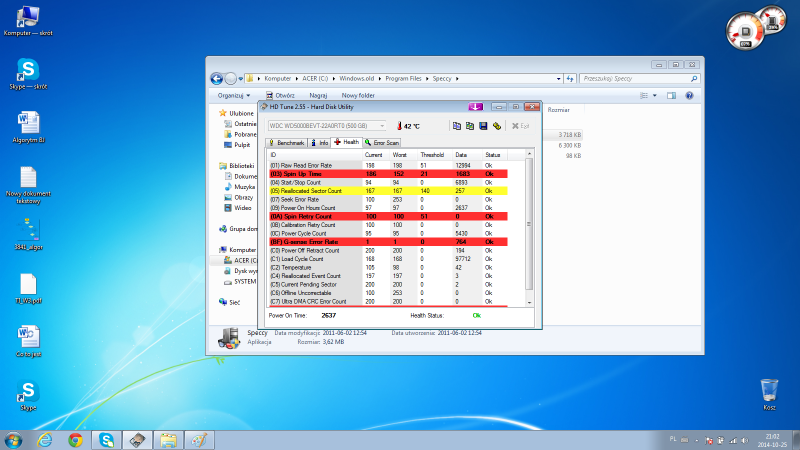The height and width of the screenshot is (450, 800).
Task: Select the Ultra DMA CRC Error Count row
Action: click(388, 302)
